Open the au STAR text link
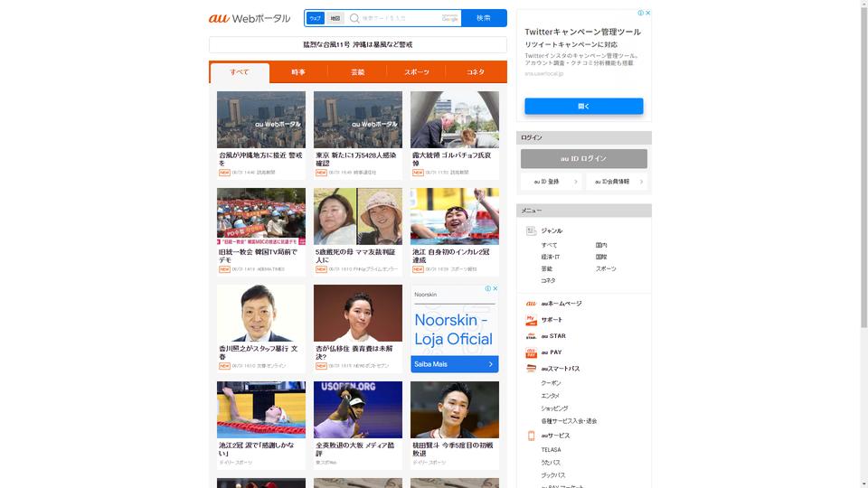 click(553, 336)
